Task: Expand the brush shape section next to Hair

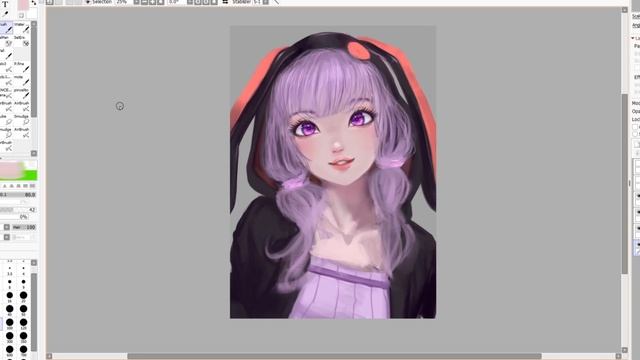Action: pos(7,227)
